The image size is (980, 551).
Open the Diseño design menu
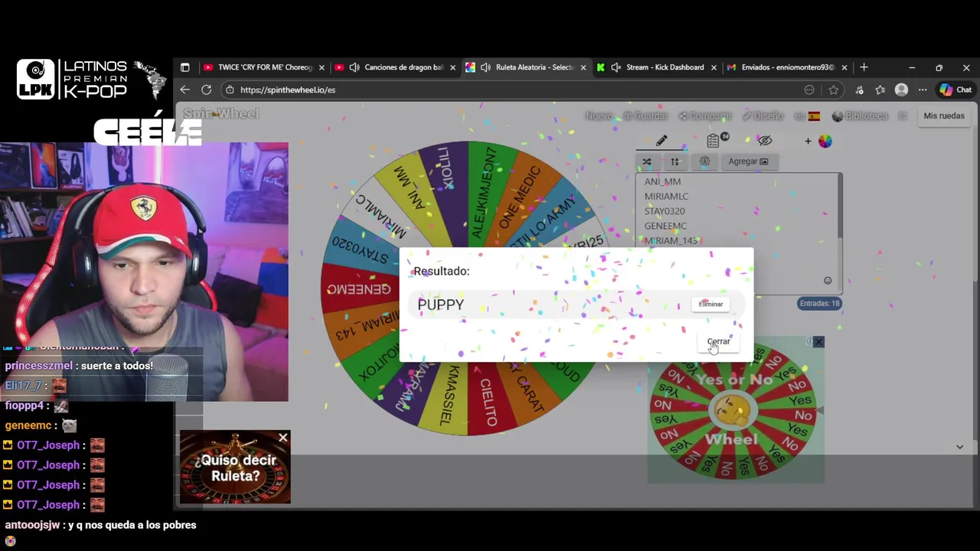coord(763,116)
